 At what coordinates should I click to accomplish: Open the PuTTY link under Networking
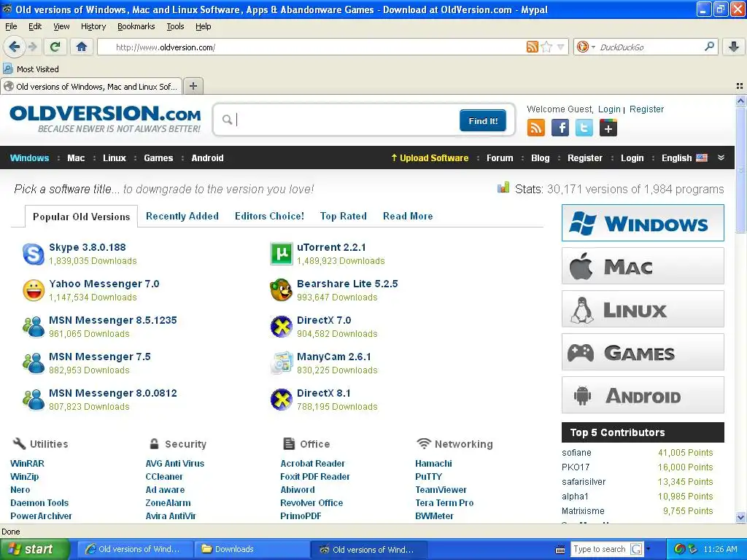pos(429,477)
